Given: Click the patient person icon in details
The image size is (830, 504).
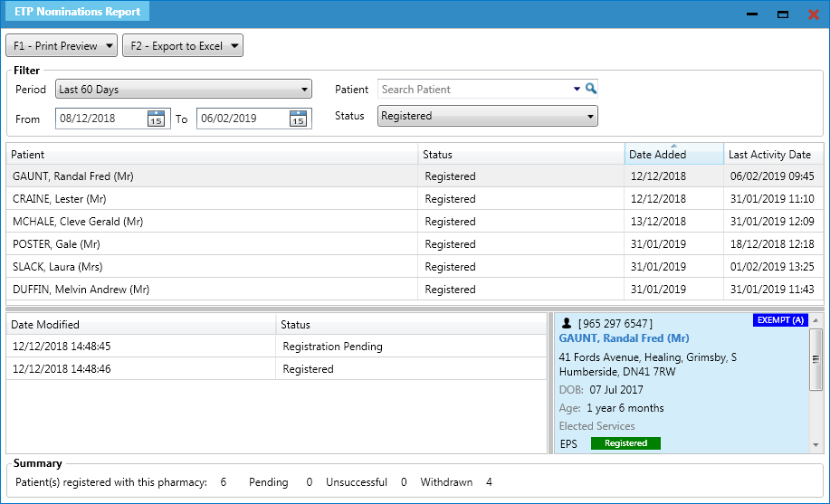Looking at the screenshot, I should coord(567,323).
